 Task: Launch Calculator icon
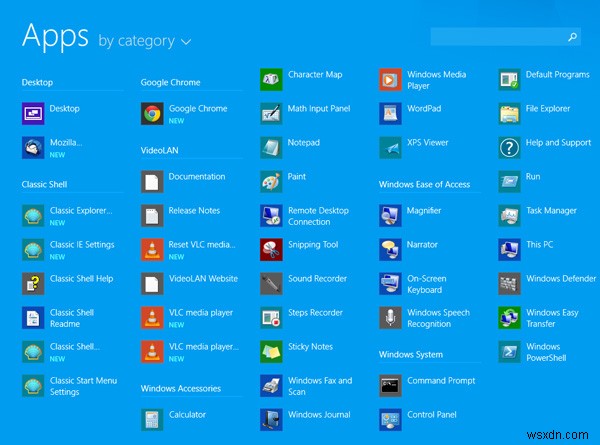coord(152,420)
